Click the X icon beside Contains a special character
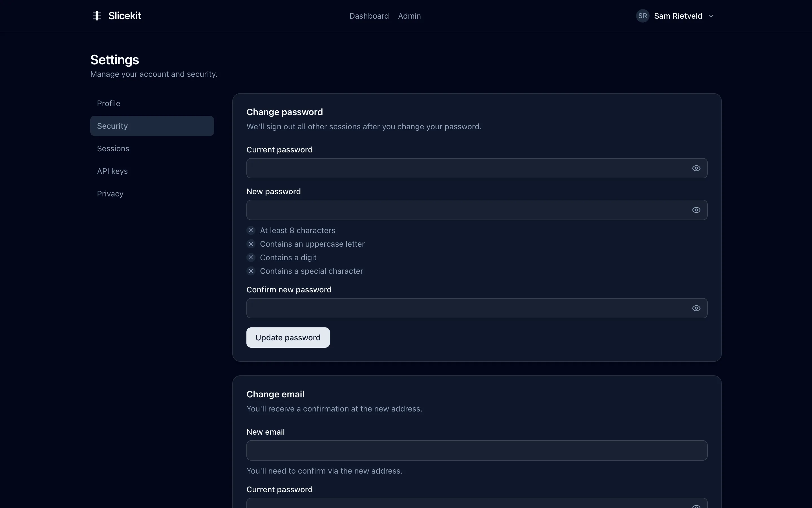 [x=251, y=271]
